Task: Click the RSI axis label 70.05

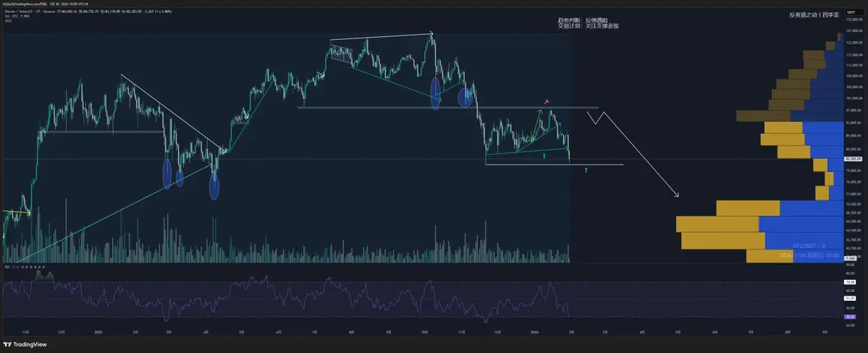Action: (x=849, y=281)
